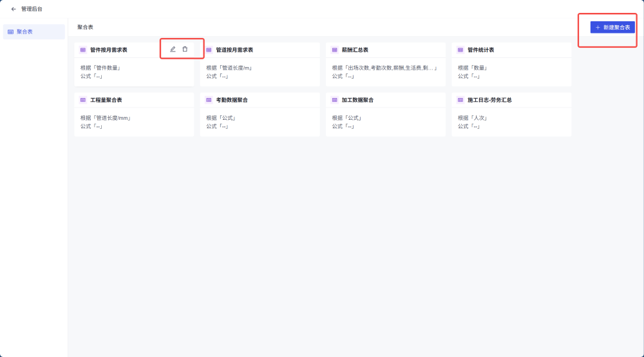The width and height of the screenshot is (644, 357).
Task: Click the back arrow beside 管理后台
Action: [14, 9]
